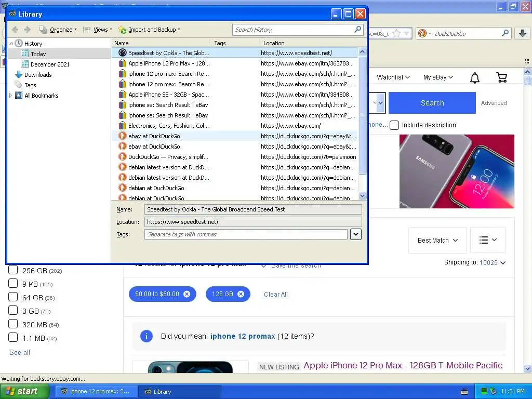
Task: Check the 256 GB filter checkbox
Action: coord(13,270)
